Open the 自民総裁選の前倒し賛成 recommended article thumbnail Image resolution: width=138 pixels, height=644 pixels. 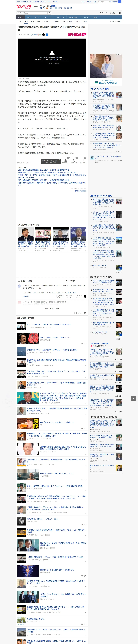(x=26, y=234)
